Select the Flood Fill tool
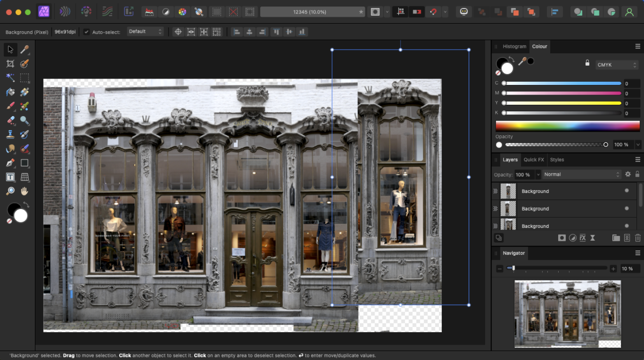The height and width of the screenshot is (360, 644). [x=10, y=92]
